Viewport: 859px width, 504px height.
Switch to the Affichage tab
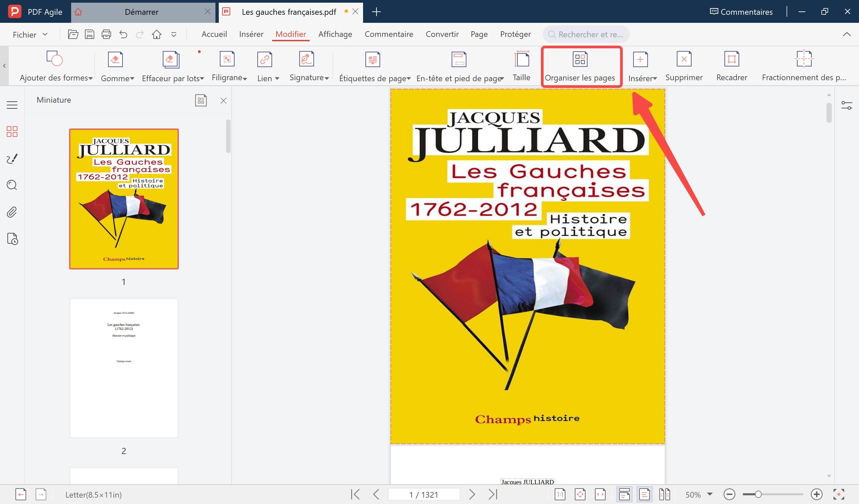(335, 34)
